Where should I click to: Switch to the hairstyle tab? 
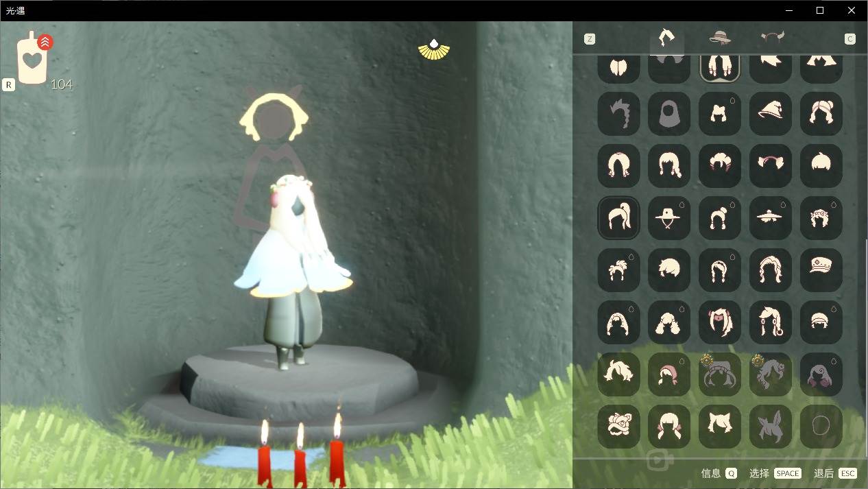click(x=666, y=38)
